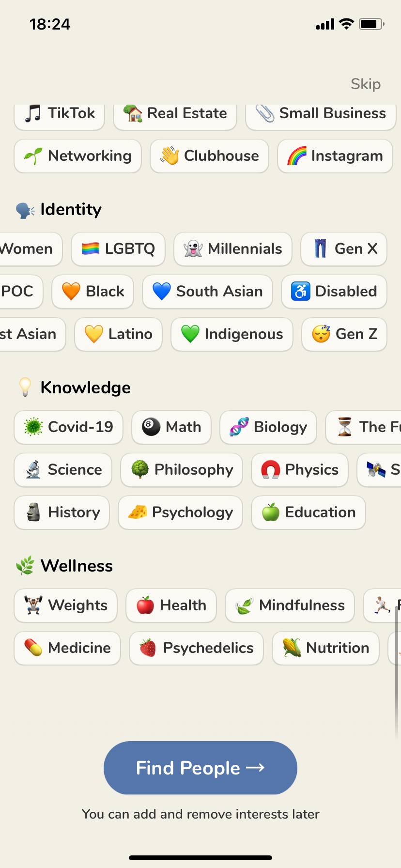The image size is (401, 868).
Task: Click the Skip link
Action: coord(366,84)
